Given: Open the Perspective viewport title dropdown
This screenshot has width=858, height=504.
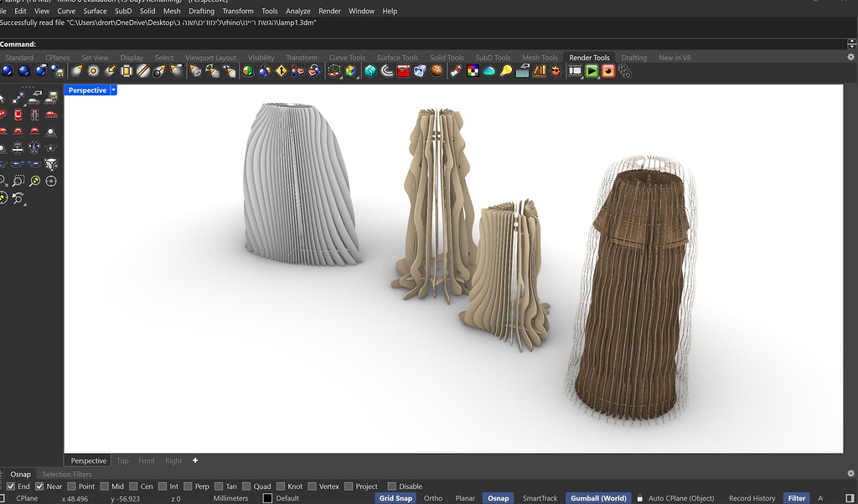Looking at the screenshot, I should 114,90.
